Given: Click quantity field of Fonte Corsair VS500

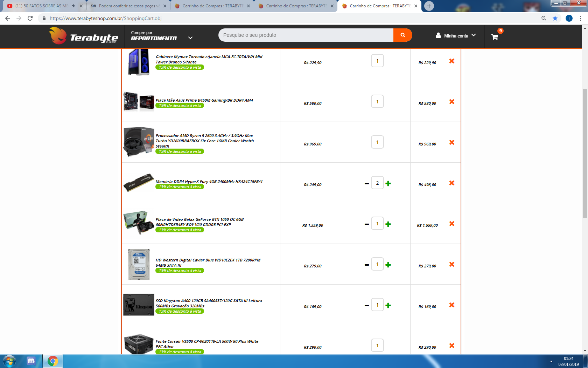Looking at the screenshot, I should (377, 345).
